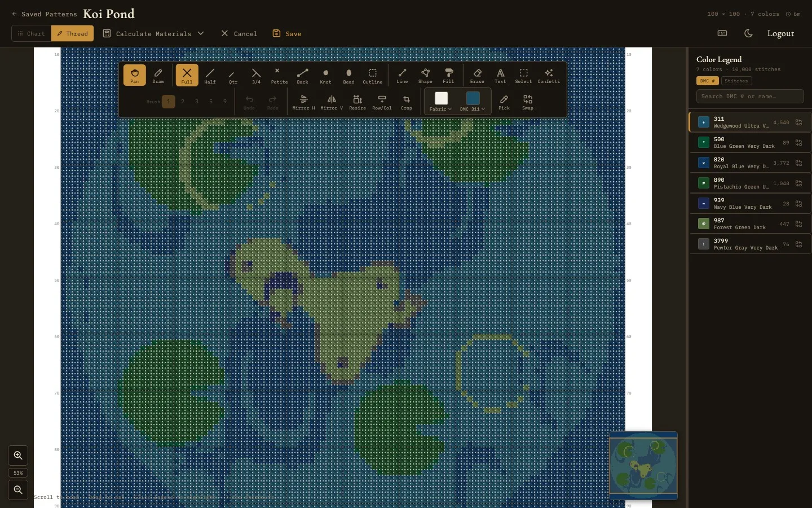Select the Erase tool

point(477,76)
